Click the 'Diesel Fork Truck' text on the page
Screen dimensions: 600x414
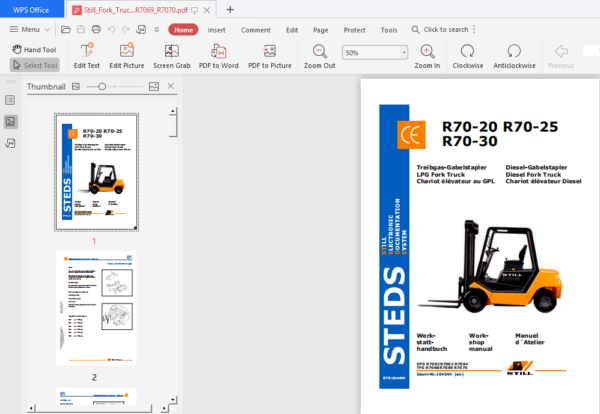[533, 174]
